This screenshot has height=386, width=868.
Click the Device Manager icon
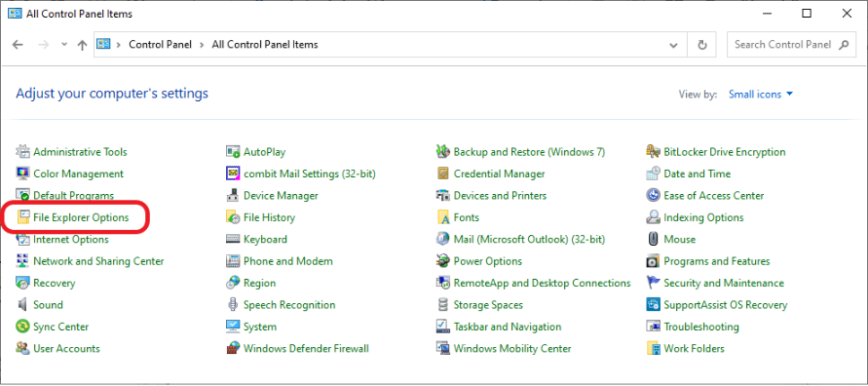tap(233, 196)
